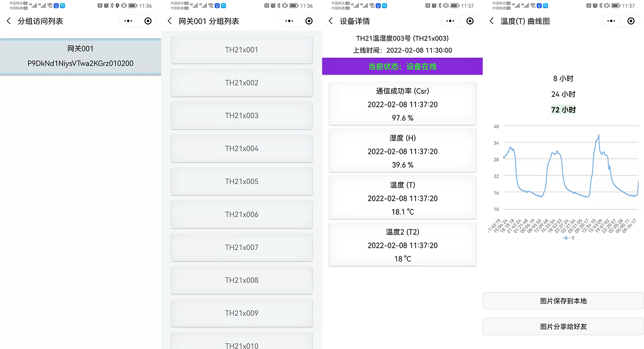Image resolution: width=644 pixels, height=349 pixels.
Task: Open the more options menu on 温度(T)曲线图
Action: (x=611, y=21)
